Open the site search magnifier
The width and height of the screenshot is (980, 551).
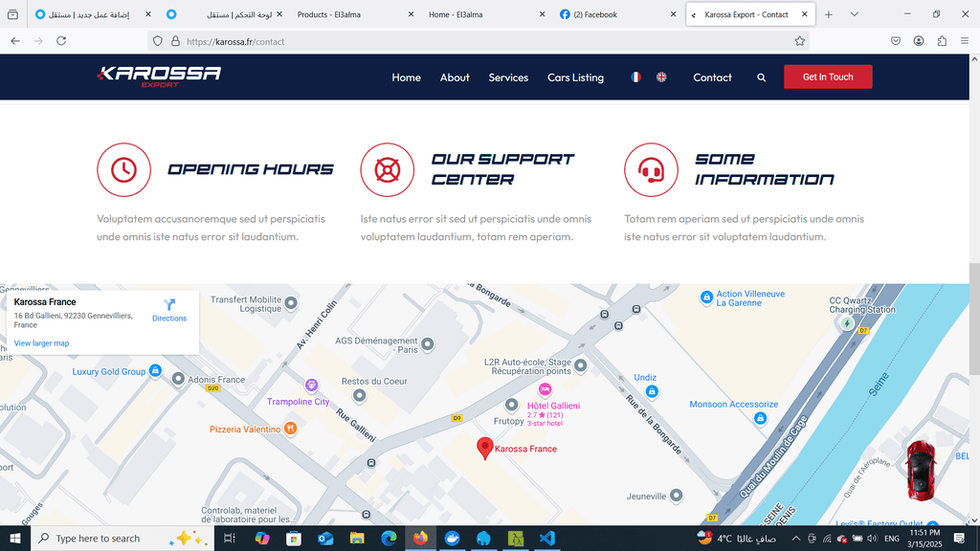pyautogui.click(x=761, y=77)
